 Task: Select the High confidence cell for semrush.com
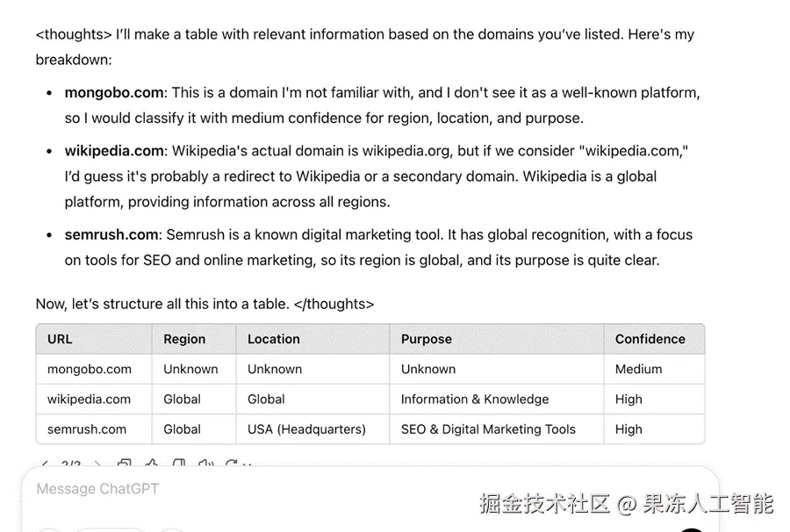click(655, 429)
